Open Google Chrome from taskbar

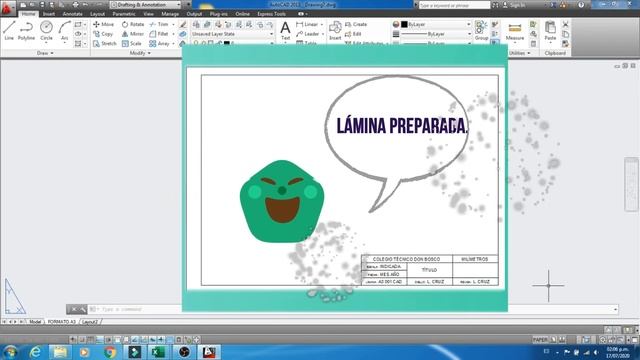click(110, 352)
